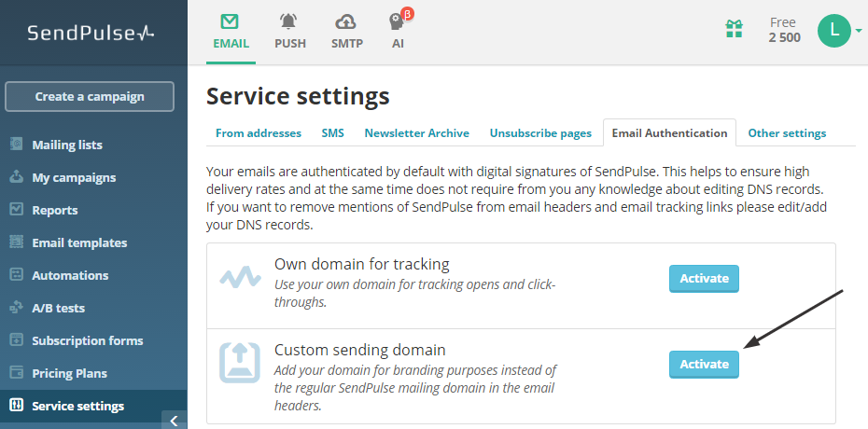The width and height of the screenshot is (868, 429).
Task: Click the Mailing lists sidebar icon
Action: pyautogui.click(x=17, y=145)
